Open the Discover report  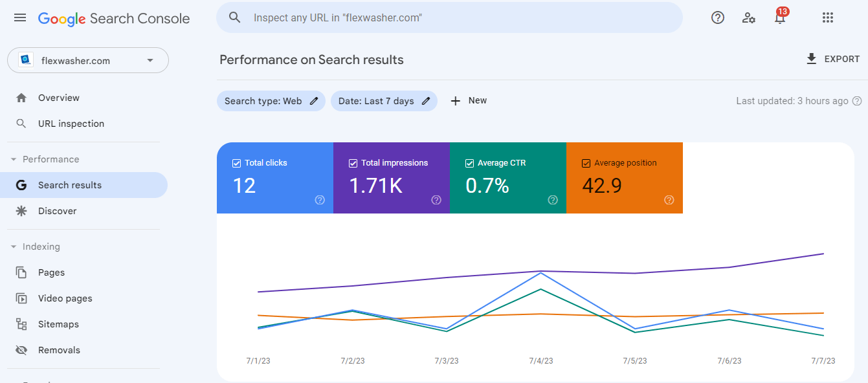point(84,211)
